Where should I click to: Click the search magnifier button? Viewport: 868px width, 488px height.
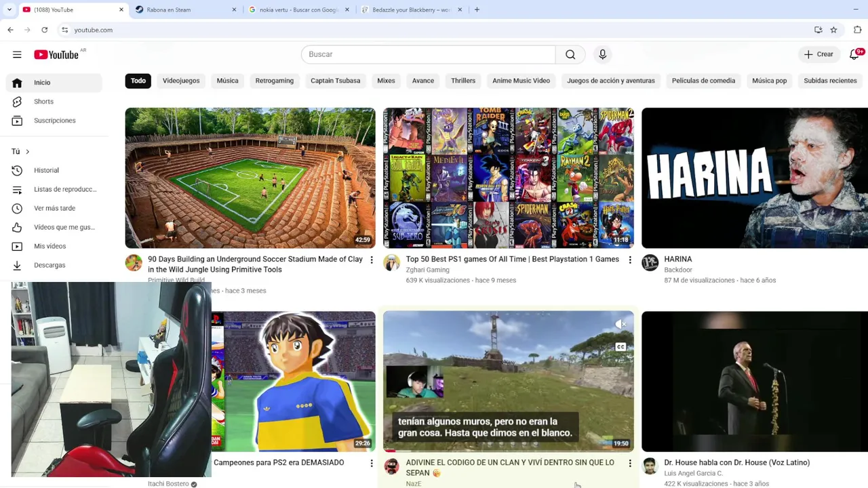coord(570,54)
